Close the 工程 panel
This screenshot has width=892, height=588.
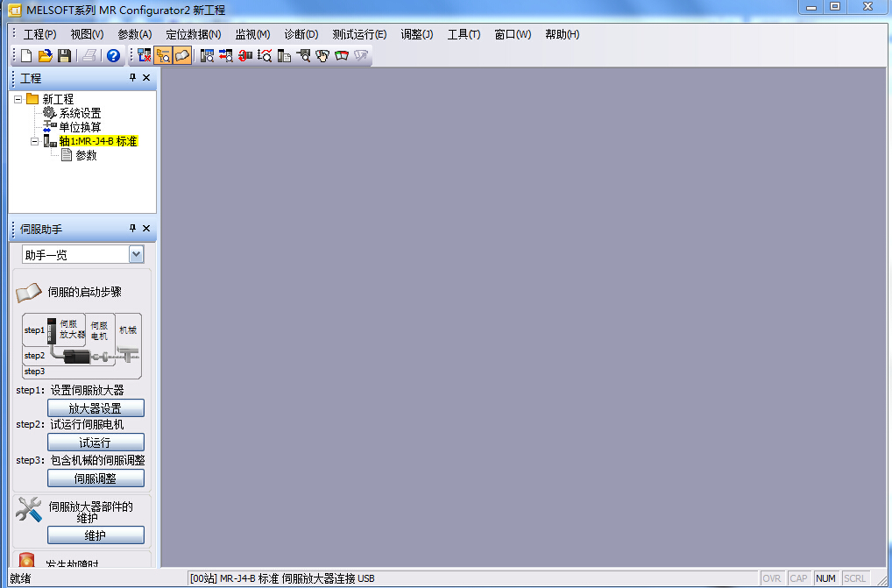(x=146, y=78)
